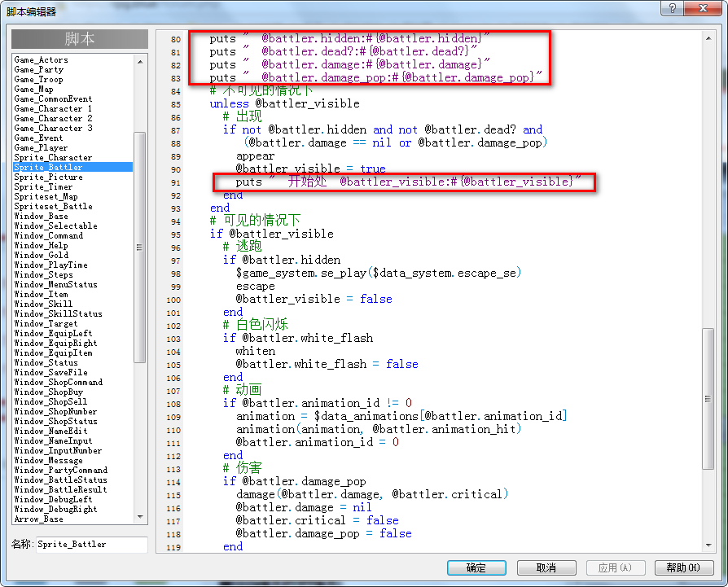Select the Game_Event script
The width and height of the screenshot is (728, 587).
(x=39, y=138)
